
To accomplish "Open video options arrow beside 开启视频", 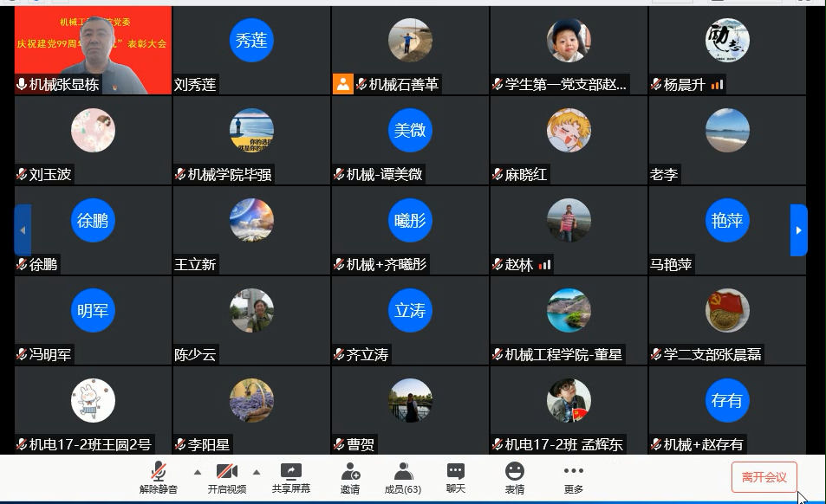I will click(257, 472).
